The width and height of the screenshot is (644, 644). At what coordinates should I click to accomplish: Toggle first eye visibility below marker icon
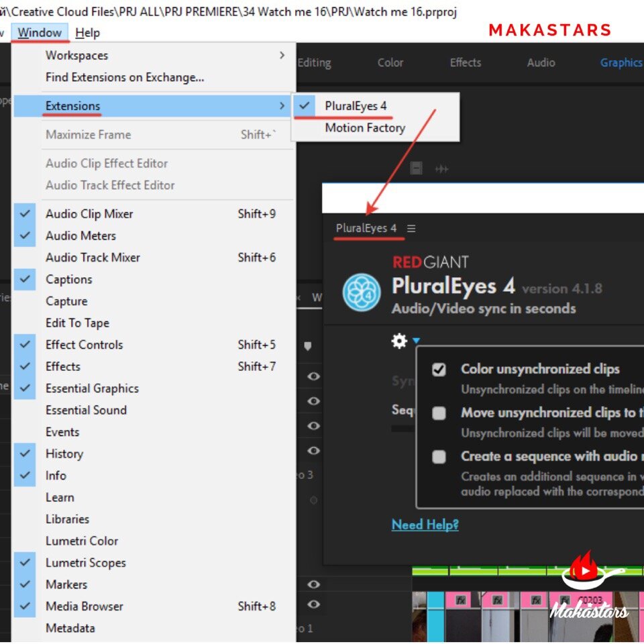point(314,376)
